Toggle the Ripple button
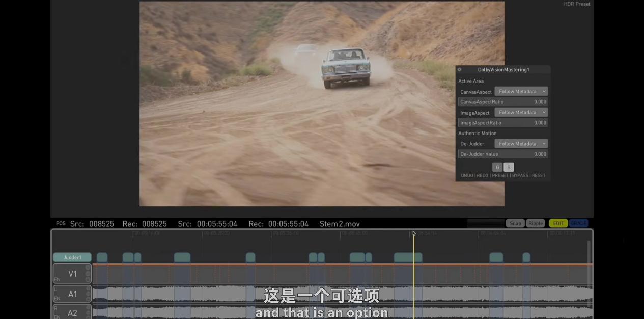This screenshot has height=319, width=644. pos(536,223)
